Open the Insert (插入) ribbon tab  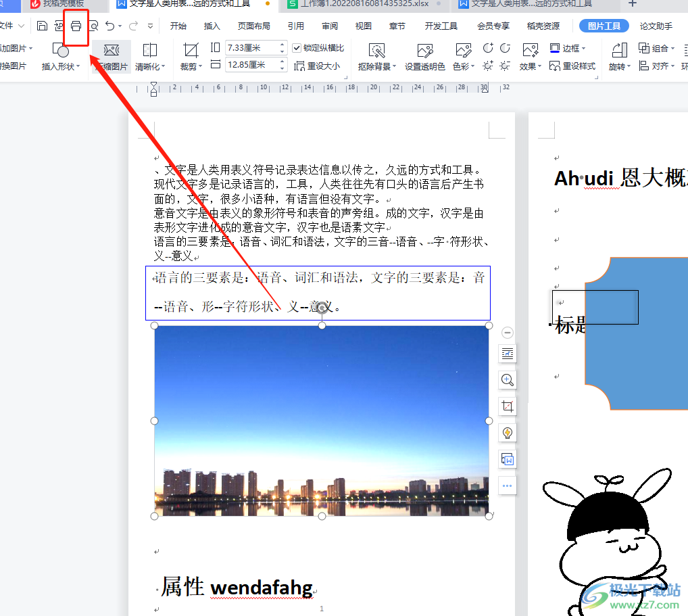(212, 26)
